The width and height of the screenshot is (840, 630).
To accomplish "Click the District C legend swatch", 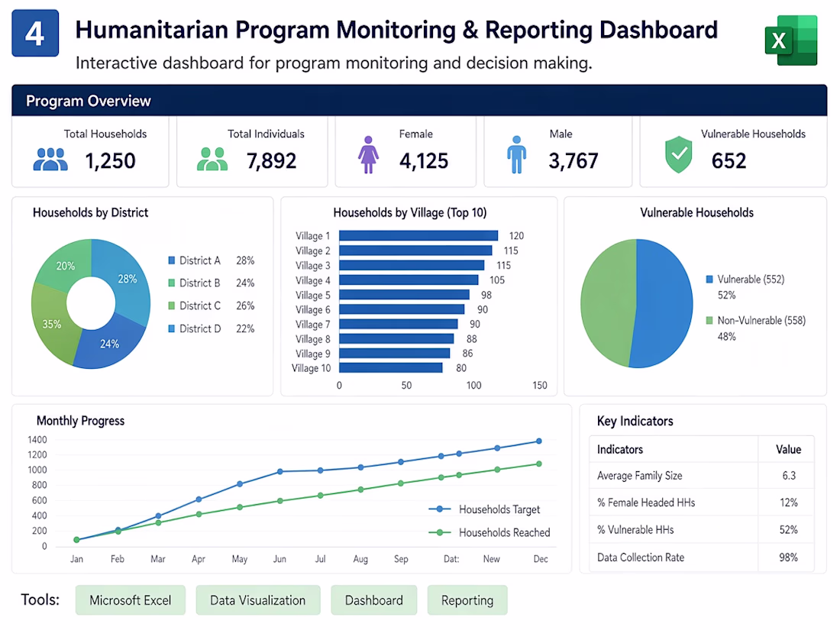I will click(x=171, y=305).
